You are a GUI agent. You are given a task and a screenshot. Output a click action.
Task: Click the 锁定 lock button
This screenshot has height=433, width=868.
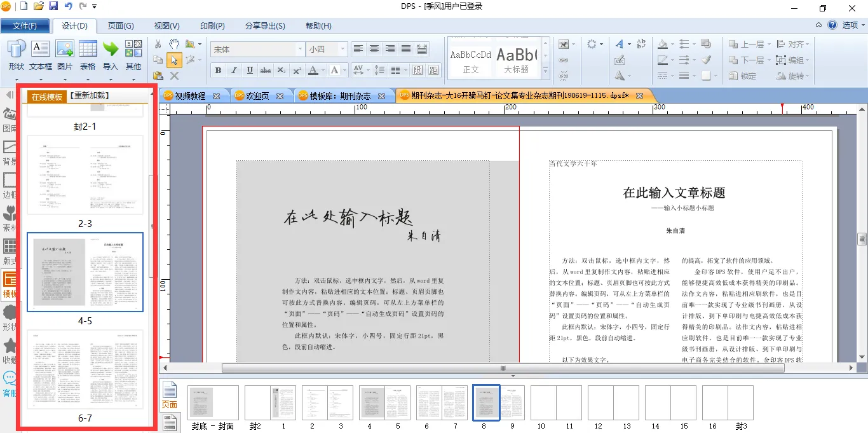pos(742,76)
